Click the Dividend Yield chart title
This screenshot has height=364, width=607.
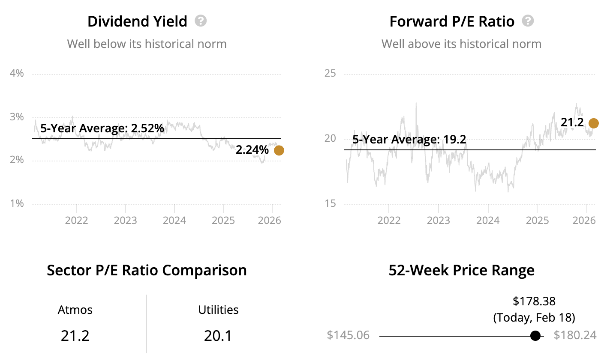pos(137,21)
